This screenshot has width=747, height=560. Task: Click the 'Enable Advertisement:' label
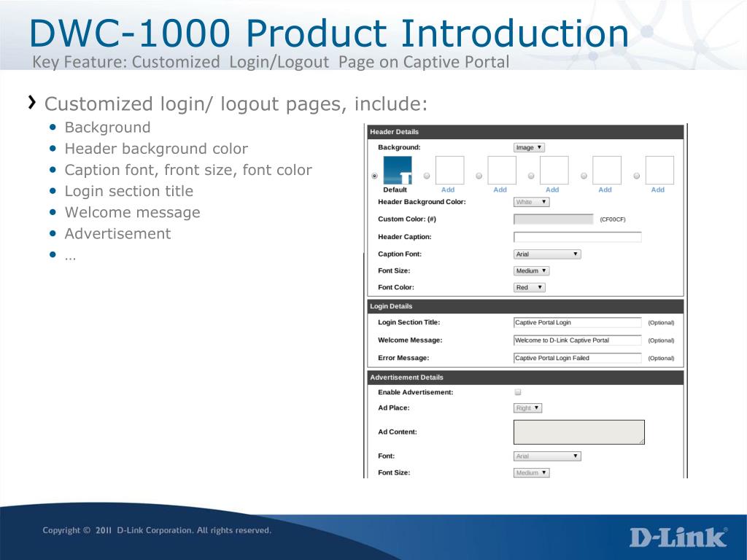coord(415,392)
